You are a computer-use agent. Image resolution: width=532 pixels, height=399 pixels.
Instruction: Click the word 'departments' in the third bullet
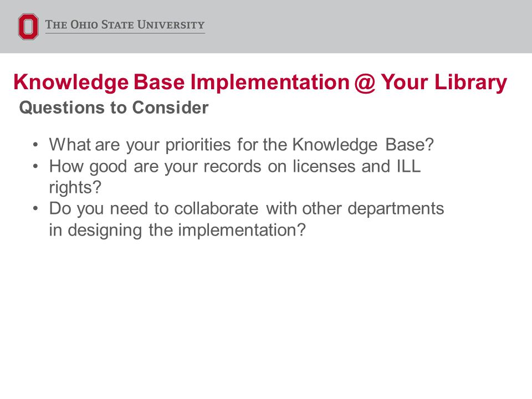click(396, 209)
